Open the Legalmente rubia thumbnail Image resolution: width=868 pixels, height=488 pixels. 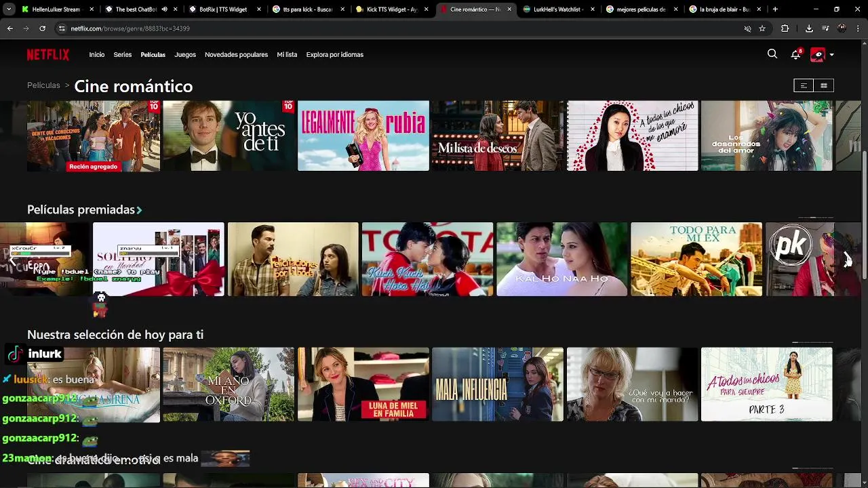click(363, 136)
